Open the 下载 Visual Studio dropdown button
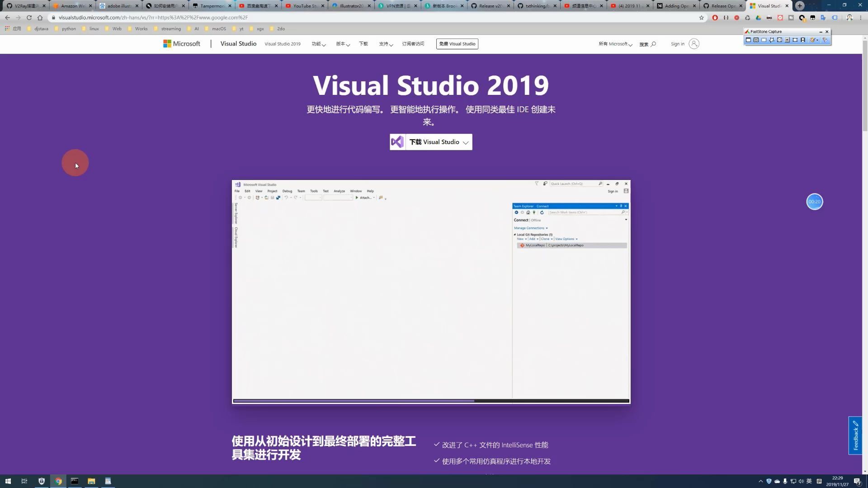The width and height of the screenshot is (868, 488). pos(431,142)
